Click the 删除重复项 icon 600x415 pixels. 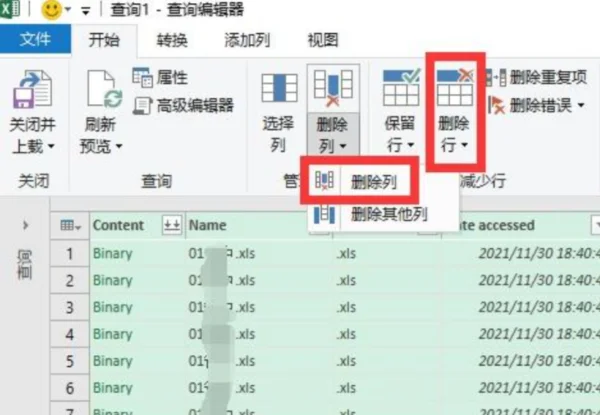pyautogui.click(x=496, y=78)
